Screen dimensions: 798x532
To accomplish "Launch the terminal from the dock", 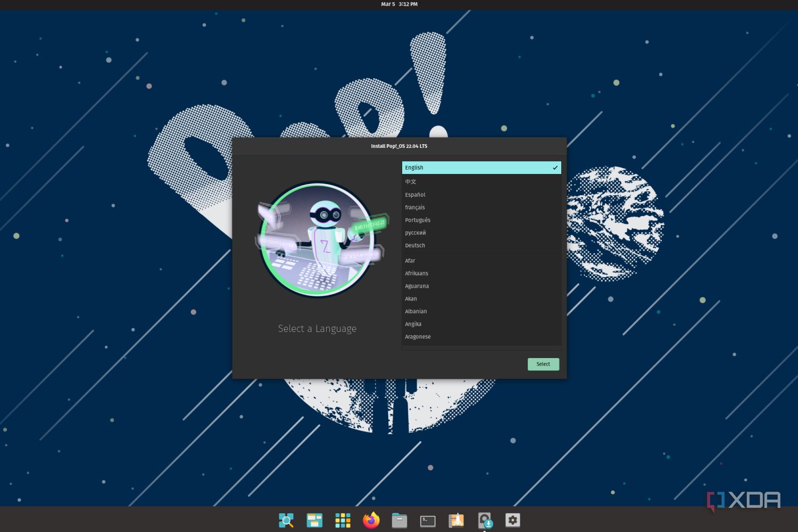I will pos(428,520).
